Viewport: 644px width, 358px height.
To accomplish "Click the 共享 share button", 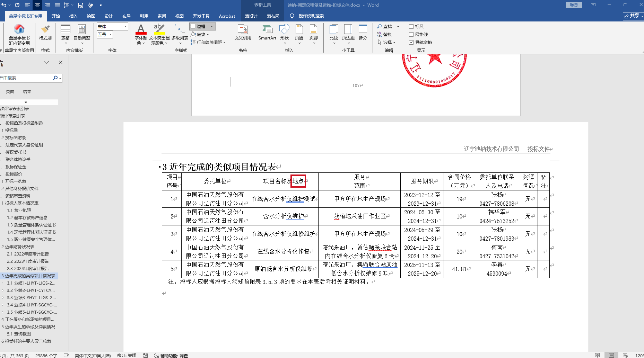I will coord(633,16).
